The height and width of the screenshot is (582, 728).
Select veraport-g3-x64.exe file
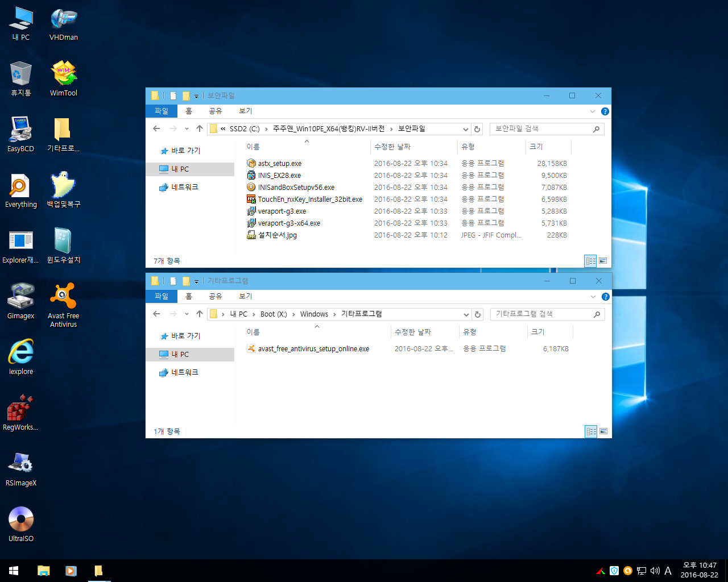283,223
